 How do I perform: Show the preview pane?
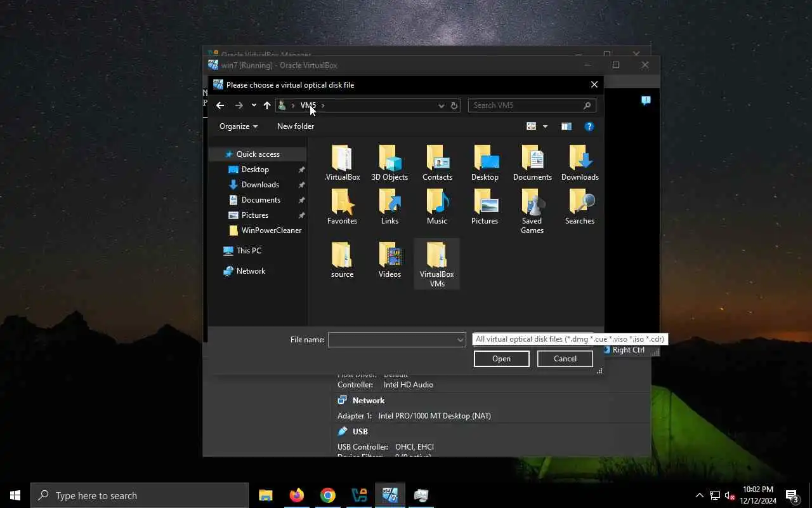[566, 126]
